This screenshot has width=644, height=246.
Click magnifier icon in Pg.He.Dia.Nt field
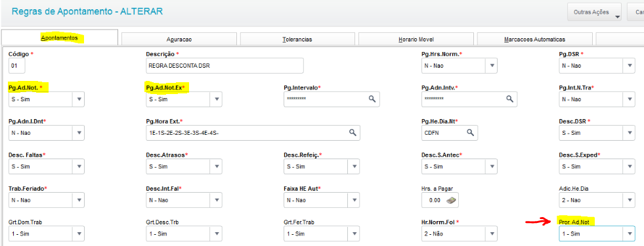coord(470,133)
